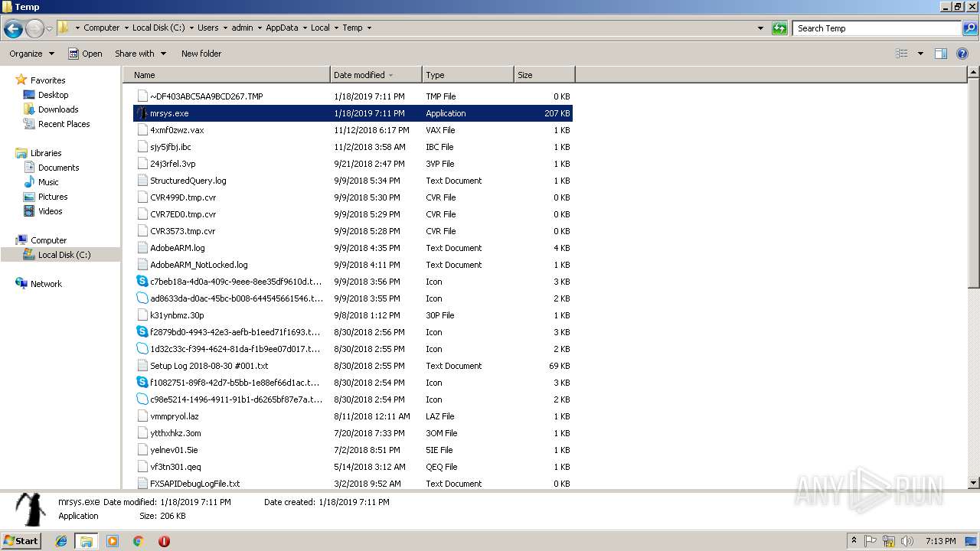Screen dimensions: 980x551
Task: Select Downloads in Favorites
Action: (58, 109)
